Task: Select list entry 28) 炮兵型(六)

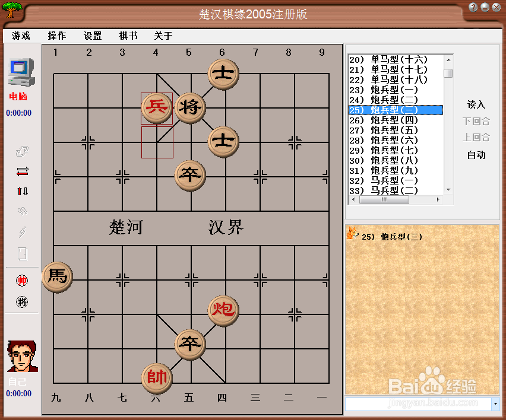Action: pyautogui.click(x=396, y=140)
